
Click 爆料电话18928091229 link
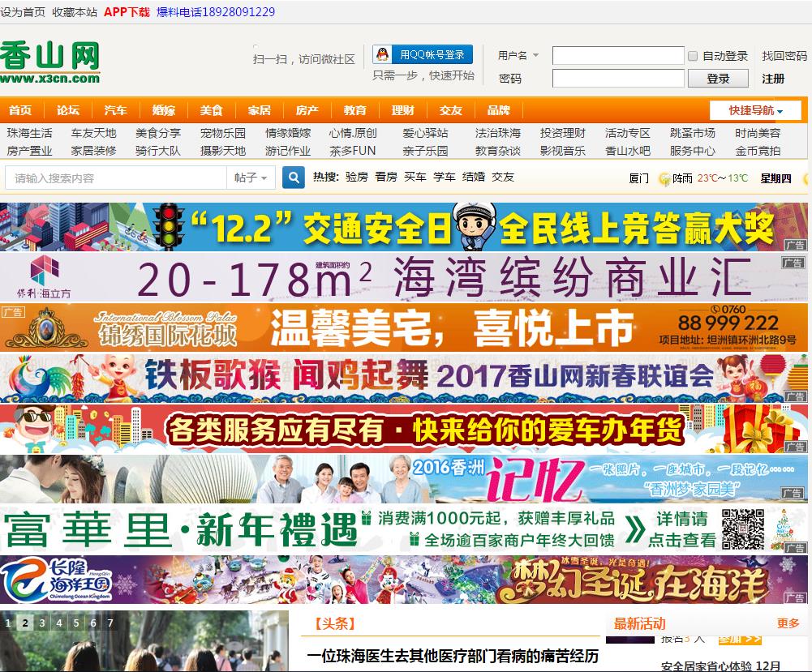pos(216,12)
